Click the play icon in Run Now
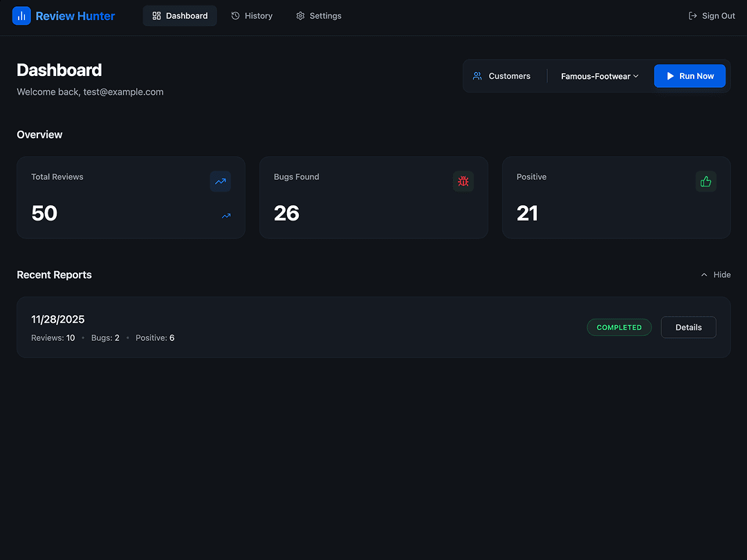 coord(670,76)
